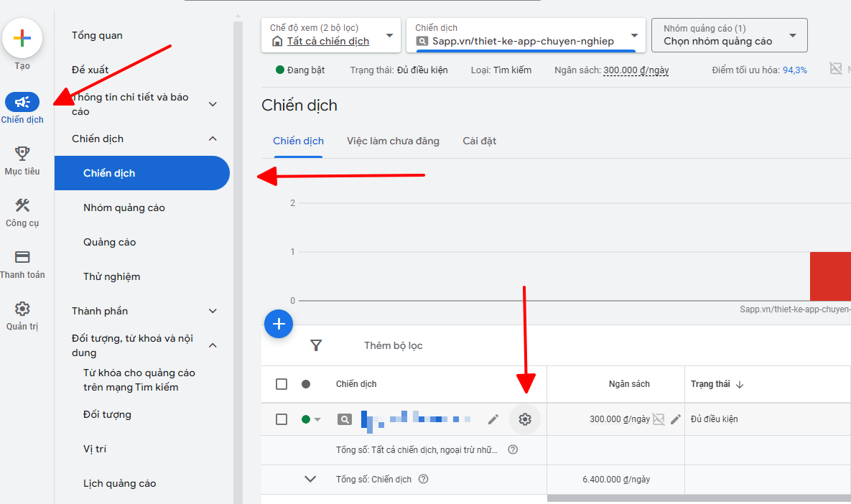
Task: Open the Chế độ xem dropdown
Action: [x=331, y=35]
